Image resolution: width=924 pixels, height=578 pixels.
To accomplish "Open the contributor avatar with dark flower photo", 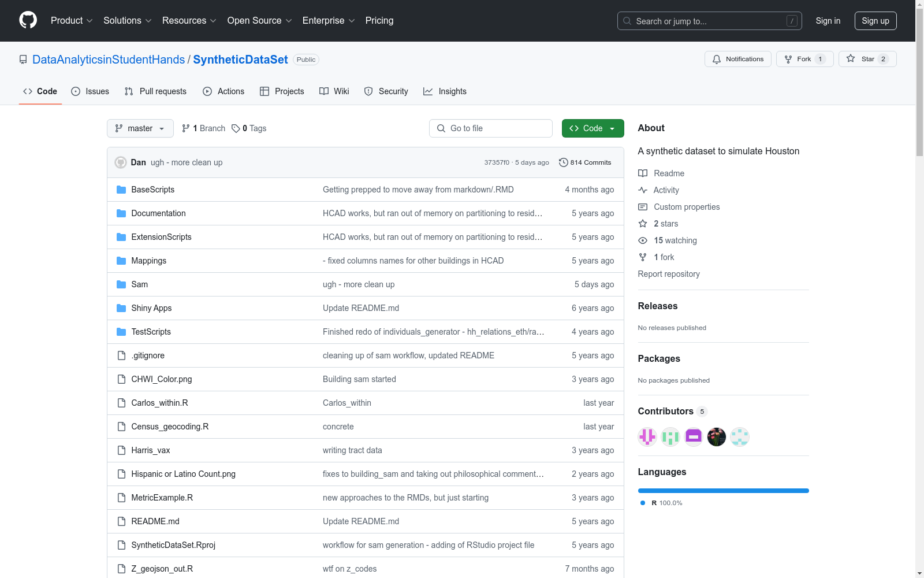I will tap(717, 437).
